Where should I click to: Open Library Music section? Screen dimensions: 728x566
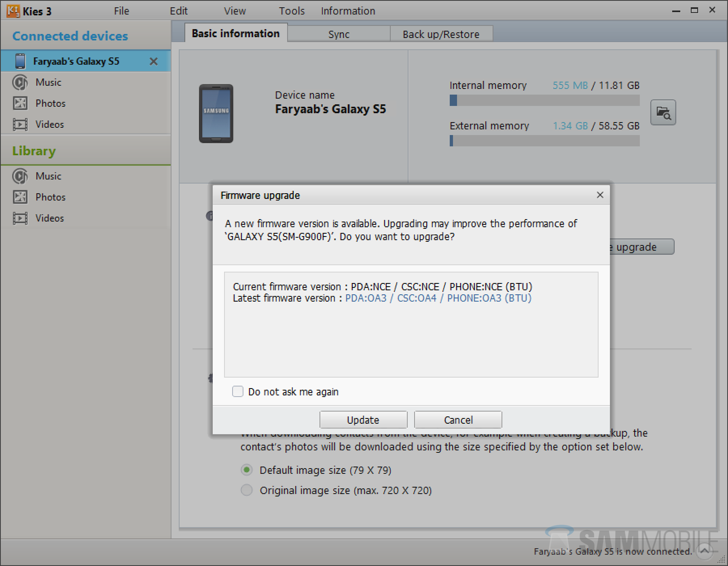click(48, 176)
